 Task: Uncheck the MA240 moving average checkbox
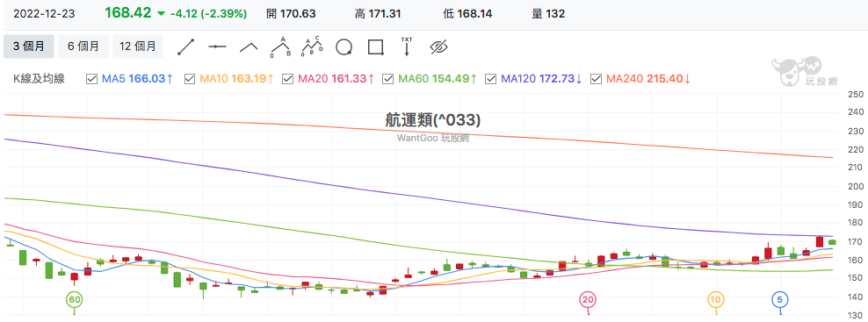coord(597,79)
